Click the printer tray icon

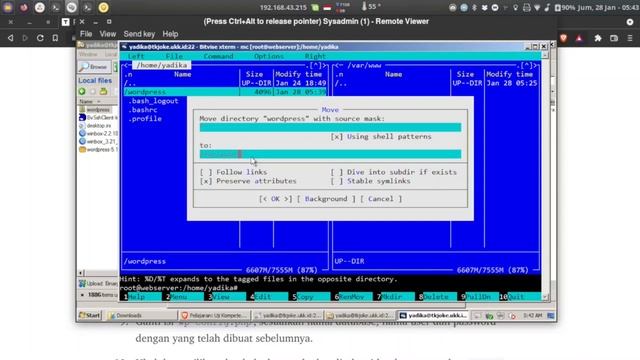(x=527, y=7)
